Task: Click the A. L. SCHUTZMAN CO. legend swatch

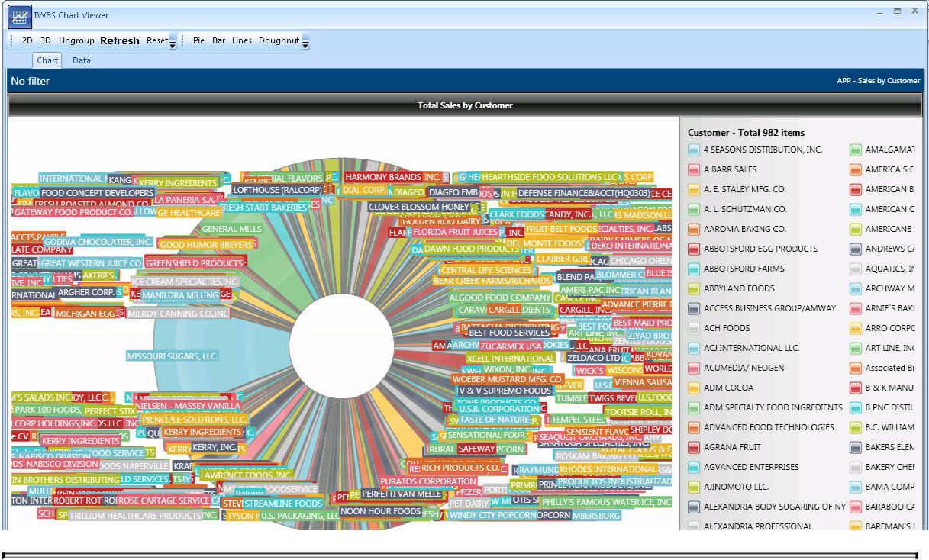Action: coord(694,209)
